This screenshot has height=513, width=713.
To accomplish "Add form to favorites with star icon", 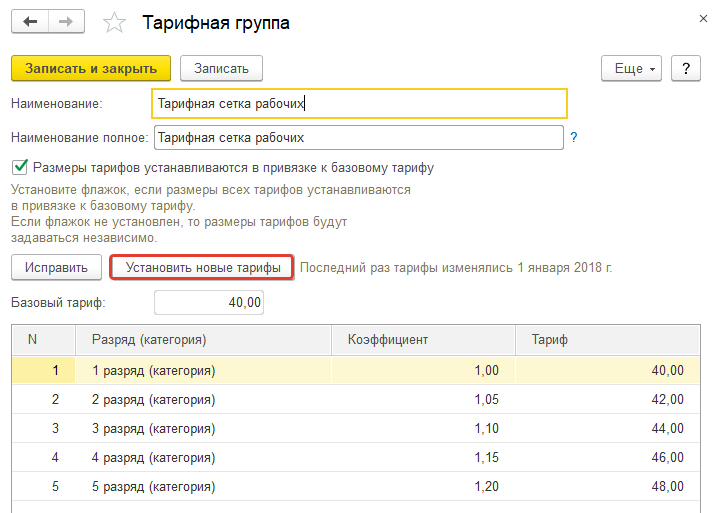I will click(115, 22).
